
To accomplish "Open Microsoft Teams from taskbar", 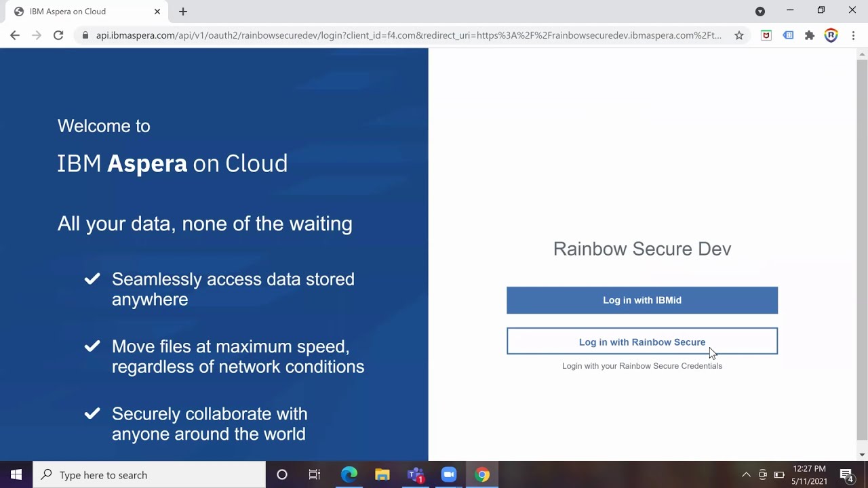I will [x=416, y=474].
